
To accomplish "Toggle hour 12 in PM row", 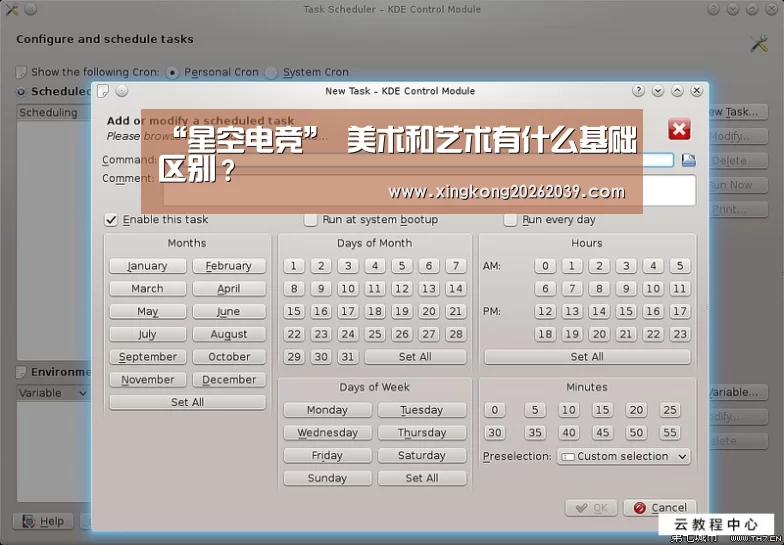I will coord(545,312).
